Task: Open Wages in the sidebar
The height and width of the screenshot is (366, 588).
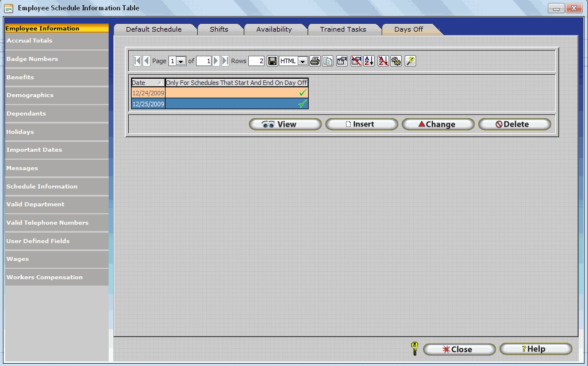Action: [x=57, y=259]
